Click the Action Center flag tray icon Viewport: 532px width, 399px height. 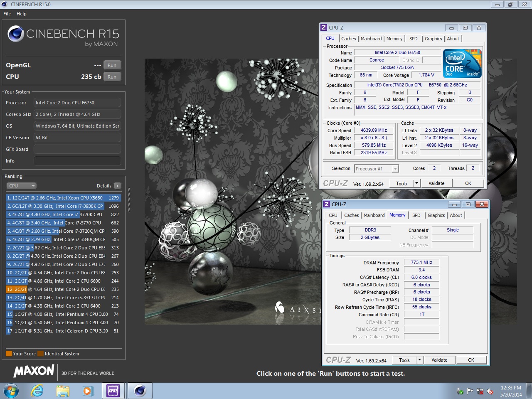click(470, 391)
